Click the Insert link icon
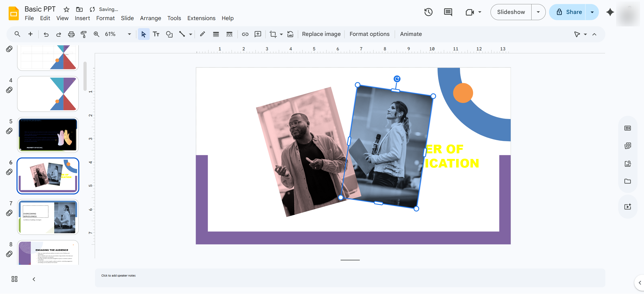 click(245, 34)
